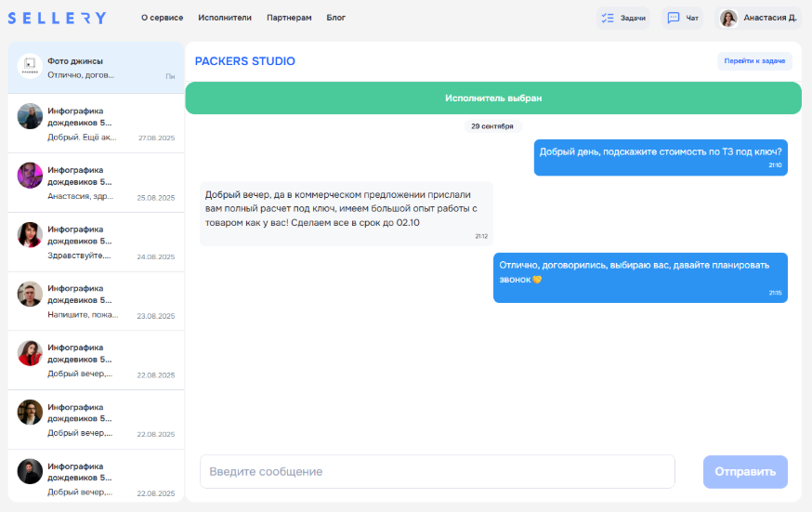
Task: Open the Задачи checklist icon
Action: (x=609, y=18)
